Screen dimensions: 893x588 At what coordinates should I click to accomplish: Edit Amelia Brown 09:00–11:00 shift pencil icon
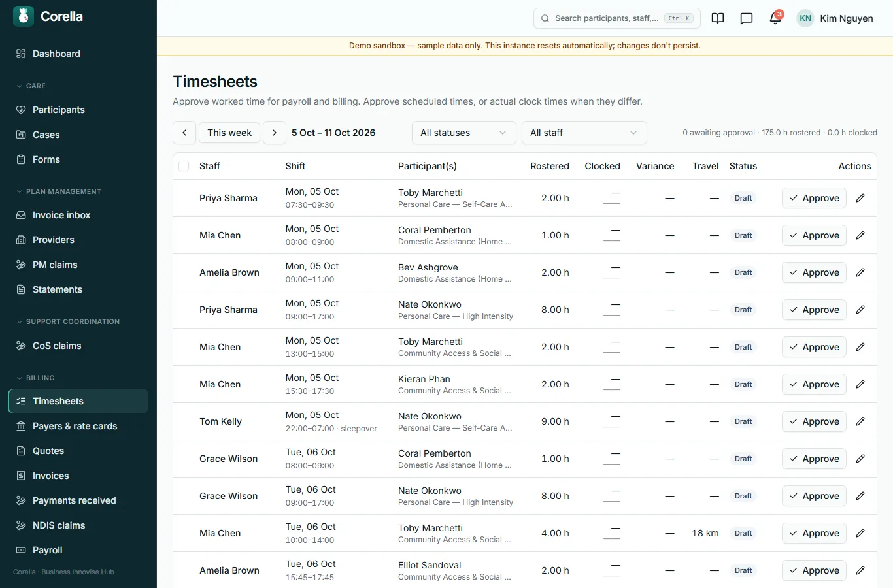pos(860,272)
